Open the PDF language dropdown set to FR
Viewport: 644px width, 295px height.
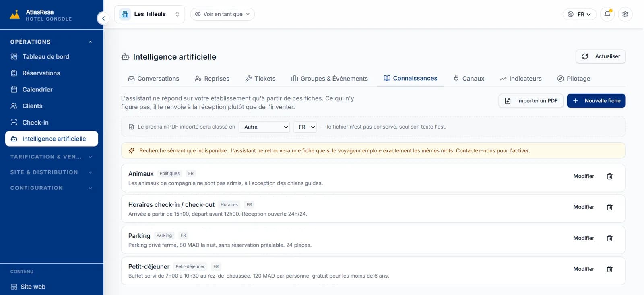305,127
